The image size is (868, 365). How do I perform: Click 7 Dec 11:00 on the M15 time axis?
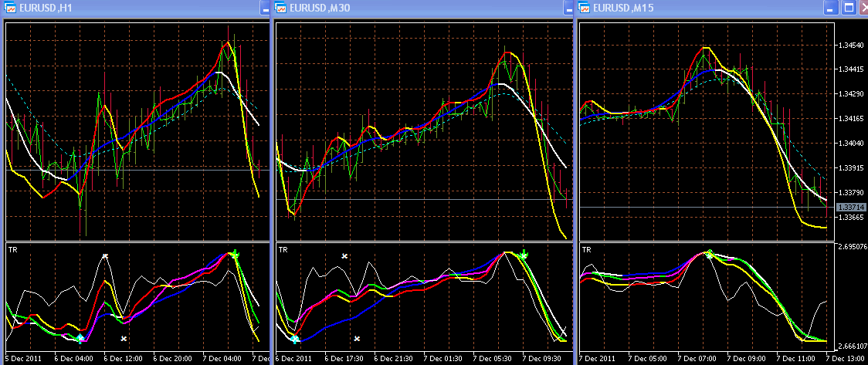click(796, 358)
